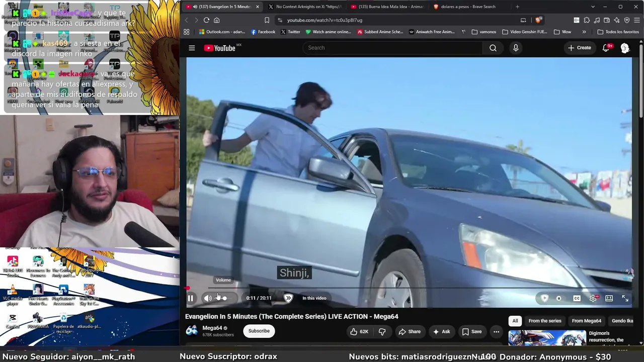
Task: Open the 'In this video' chapters button
Action: [x=314, y=298]
